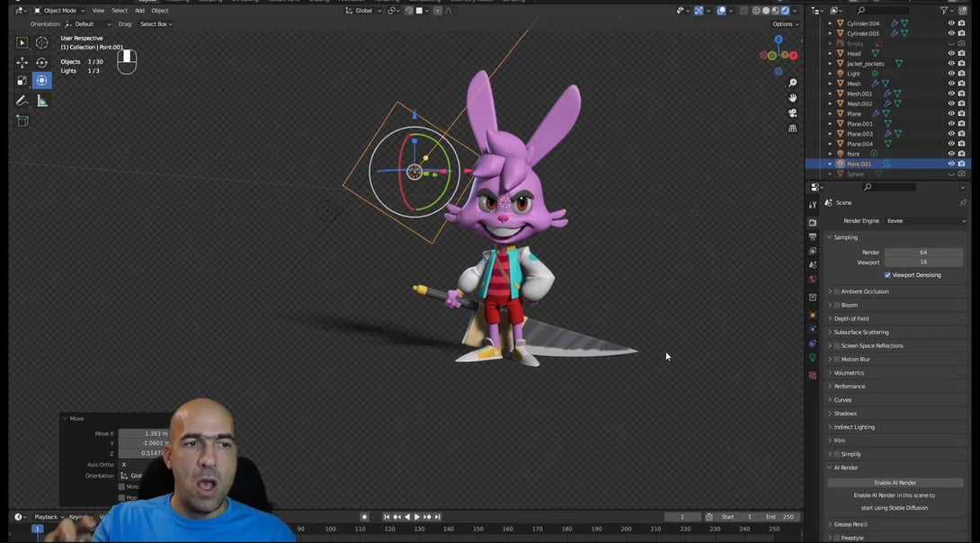
Task: Open the Output properties tab
Action: click(813, 236)
